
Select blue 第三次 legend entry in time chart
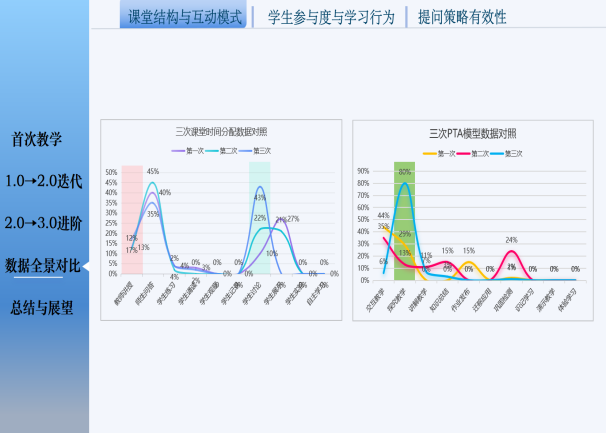click(x=255, y=151)
